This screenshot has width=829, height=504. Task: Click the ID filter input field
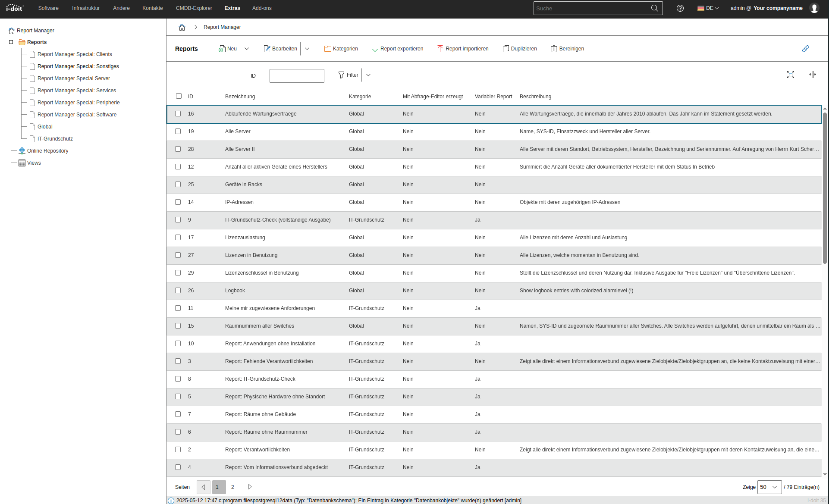click(297, 76)
